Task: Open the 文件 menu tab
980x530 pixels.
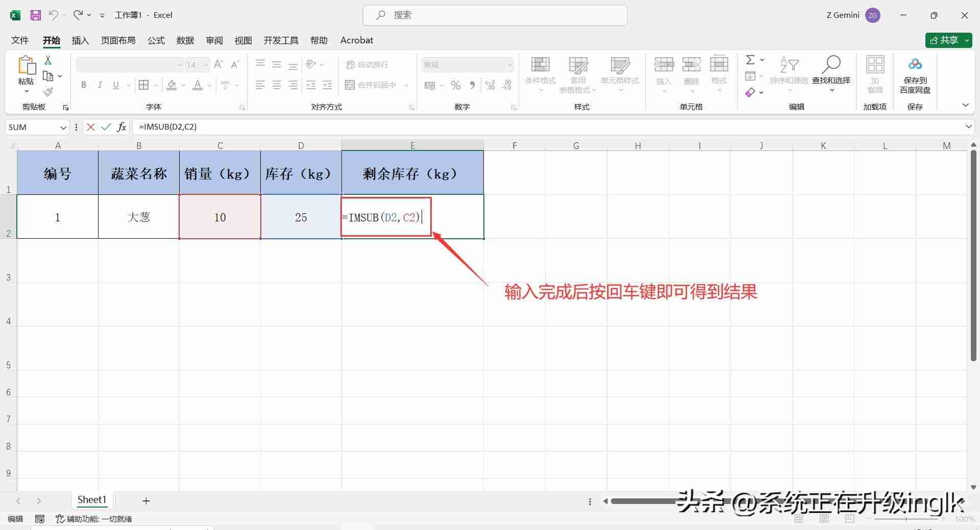Action: click(x=20, y=40)
